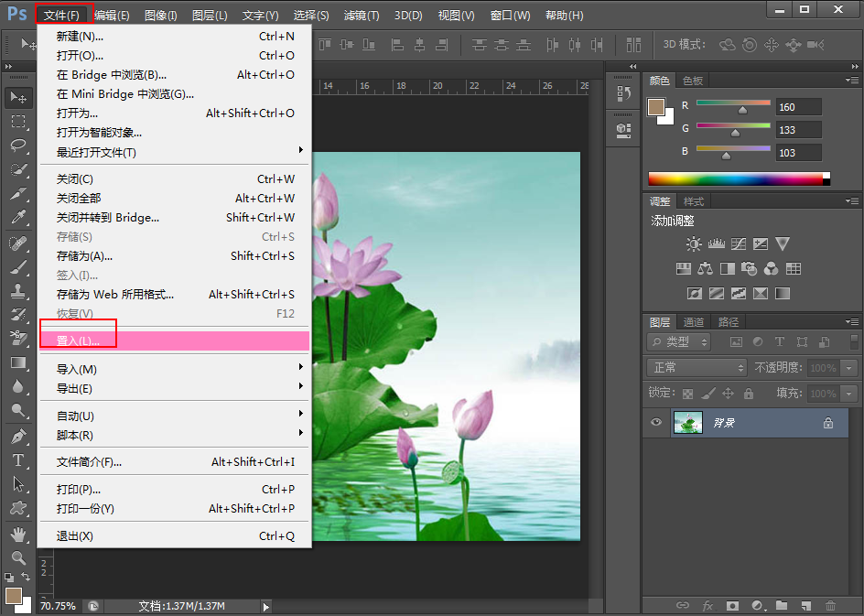Click the Brightness/Contrast adjustment icon
The image size is (864, 616).
coord(694,243)
